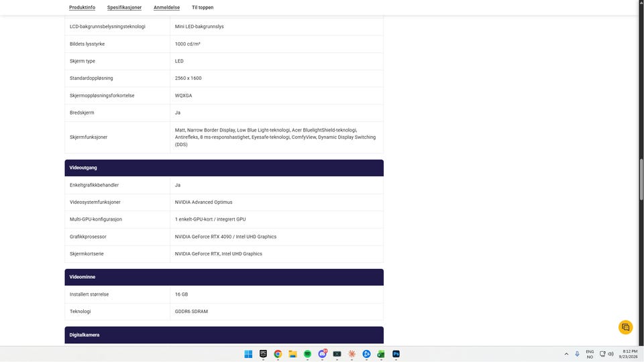
Task: Click the 'Skjermkortserie' label
Action: click(87, 253)
